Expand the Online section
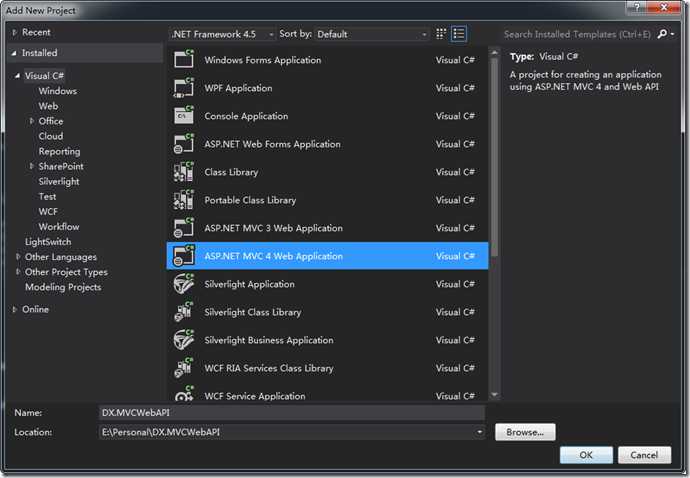 tap(15, 309)
